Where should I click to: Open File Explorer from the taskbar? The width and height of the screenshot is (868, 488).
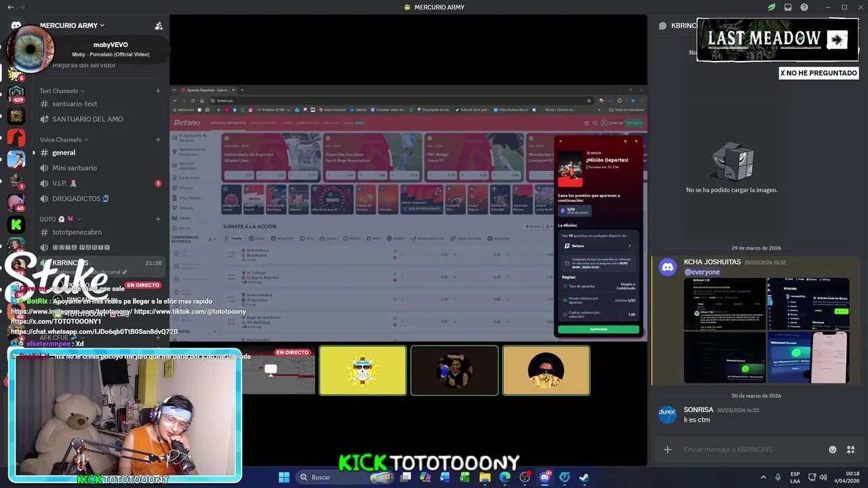click(485, 477)
